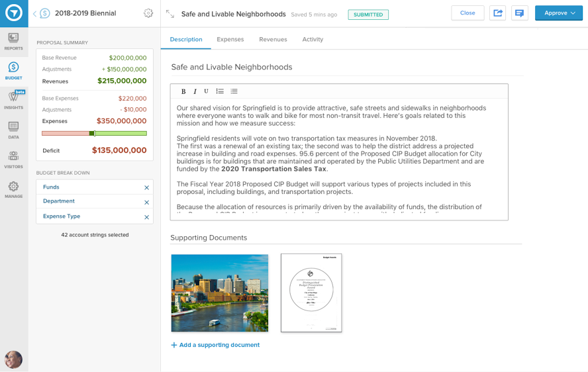Screen dimensions: 588x372
Task: Open the Insights beta section
Action: 13,100
